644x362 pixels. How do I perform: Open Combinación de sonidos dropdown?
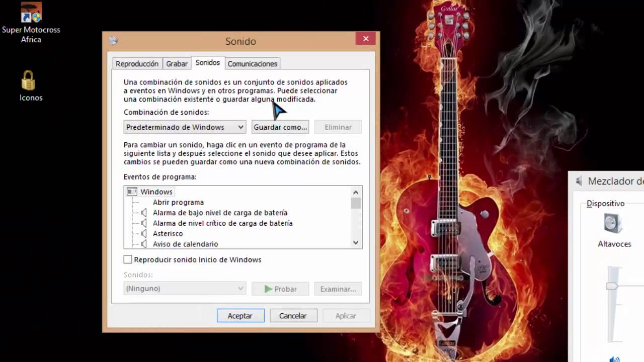tap(185, 127)
